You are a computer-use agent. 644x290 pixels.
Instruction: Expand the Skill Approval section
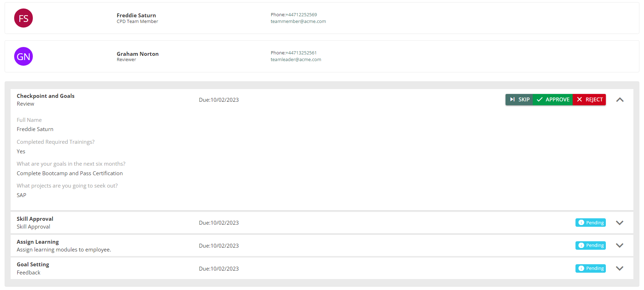619,223
